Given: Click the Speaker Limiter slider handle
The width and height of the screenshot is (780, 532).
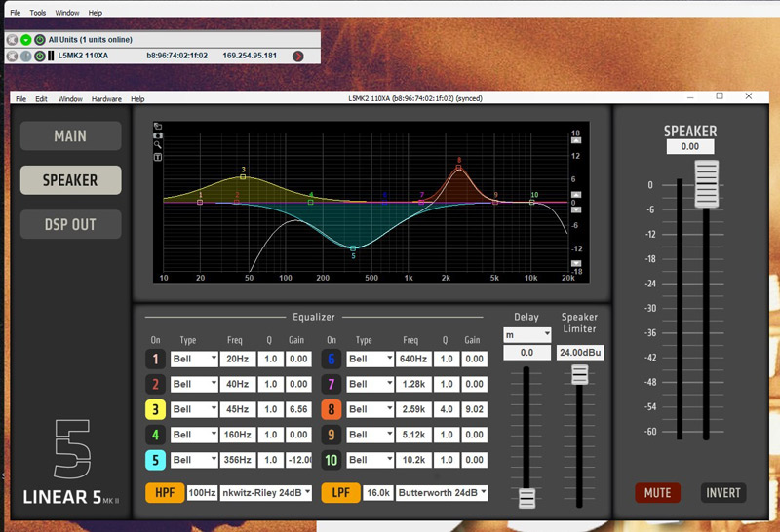Looking at the screenshot, I should [580, 374].
